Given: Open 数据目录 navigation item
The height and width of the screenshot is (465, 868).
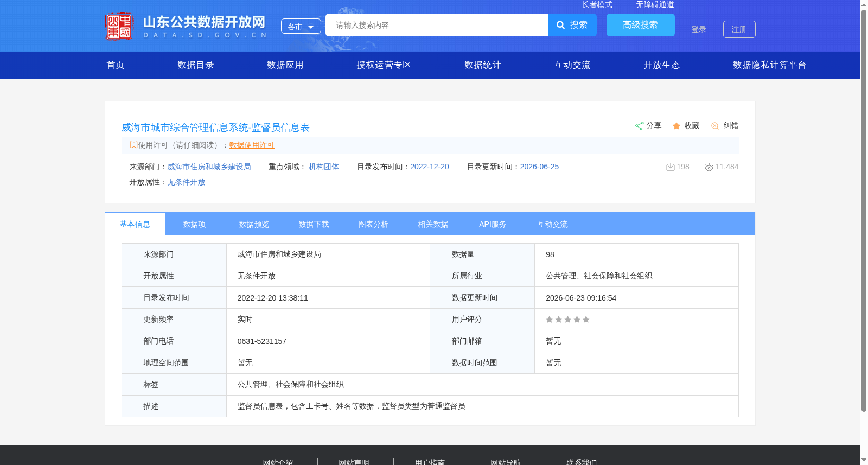Looking at the screenshot, I should coord(196,65).
